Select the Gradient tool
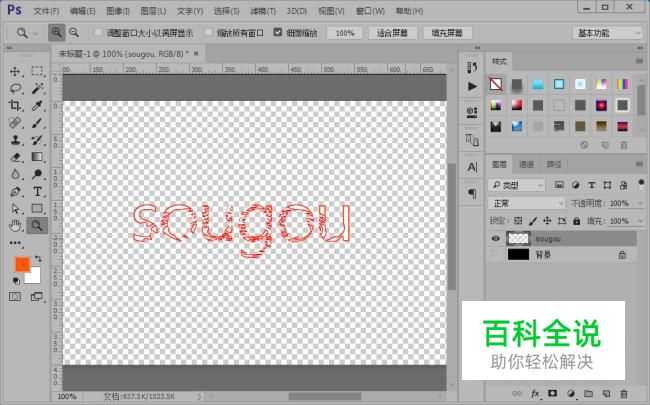Screen dimensions: 650x405 (37, 157)
